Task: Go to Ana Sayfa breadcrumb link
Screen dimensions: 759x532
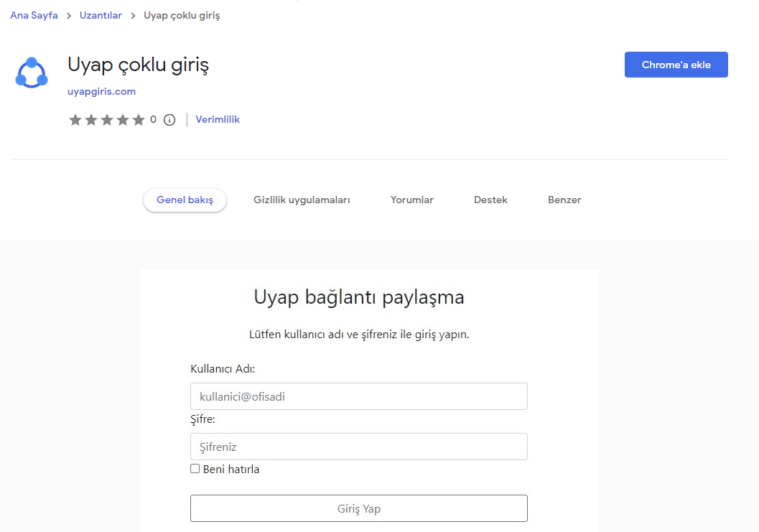Action: pyautogui.click(x=34, y=16)
